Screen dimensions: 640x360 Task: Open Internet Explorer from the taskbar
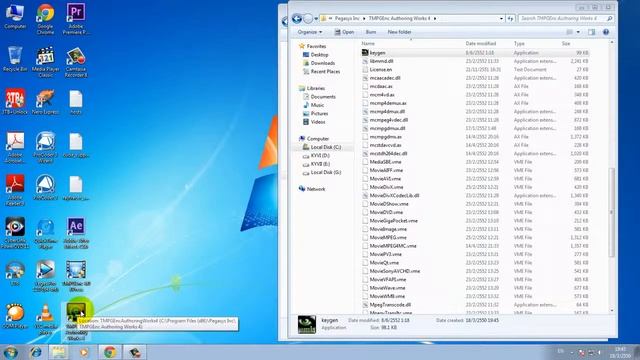coord(36,352)
